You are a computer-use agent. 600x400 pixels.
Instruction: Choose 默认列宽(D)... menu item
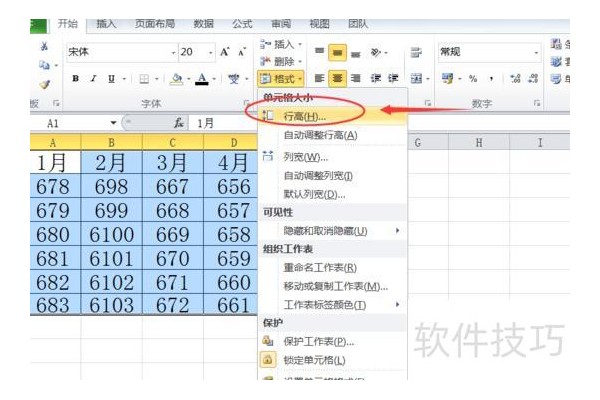tap(332, 194)
